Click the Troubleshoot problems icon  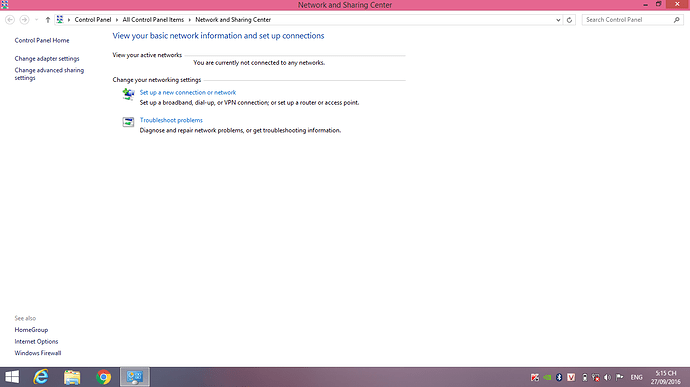(x=128, y=122)
